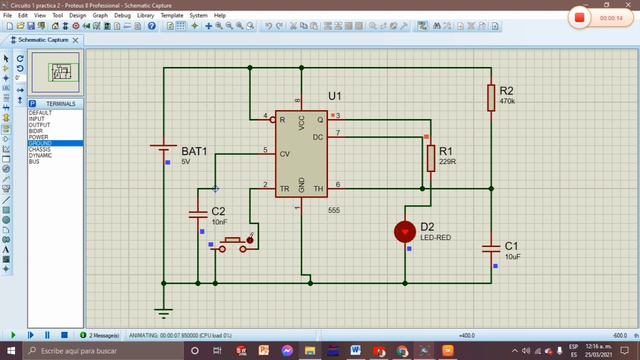Viewport: 640px width, 360px height.
Task: Pause the running simulation
Action: coord(47,335)
